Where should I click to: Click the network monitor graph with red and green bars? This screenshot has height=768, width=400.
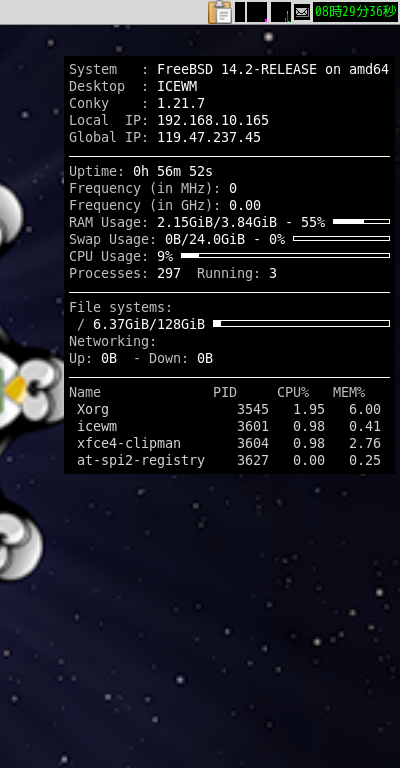click(x=281, y=12)
